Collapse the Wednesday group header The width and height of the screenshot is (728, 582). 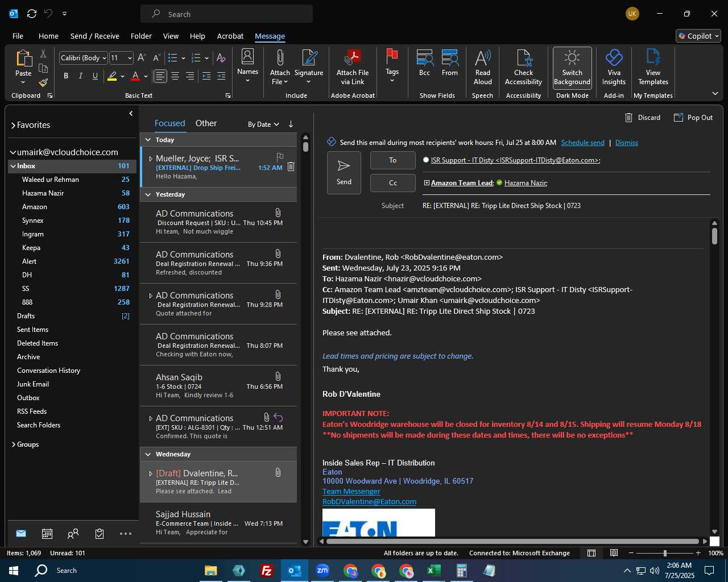click(x=148, y=454)
